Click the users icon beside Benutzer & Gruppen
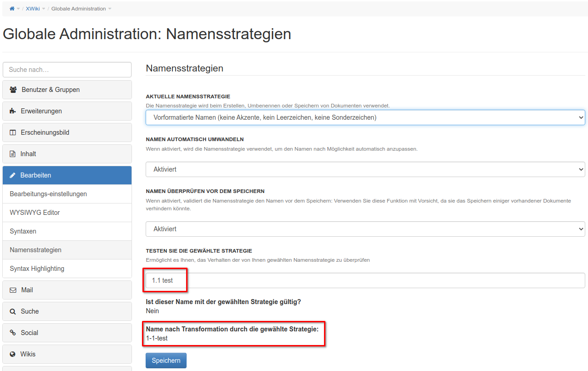Image resolution: width=588 pixels, height=371 pixels. click(x=13, y=90)
